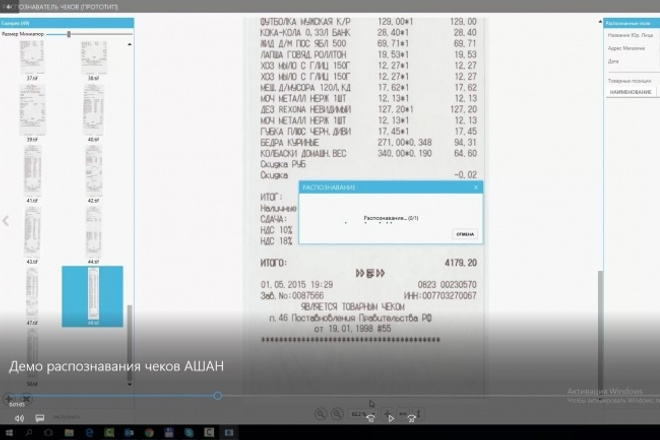The height and width of the screenshot is (440, 660).
Task: Select thumbnail 47.tif in the gallery
Action: 32,296
